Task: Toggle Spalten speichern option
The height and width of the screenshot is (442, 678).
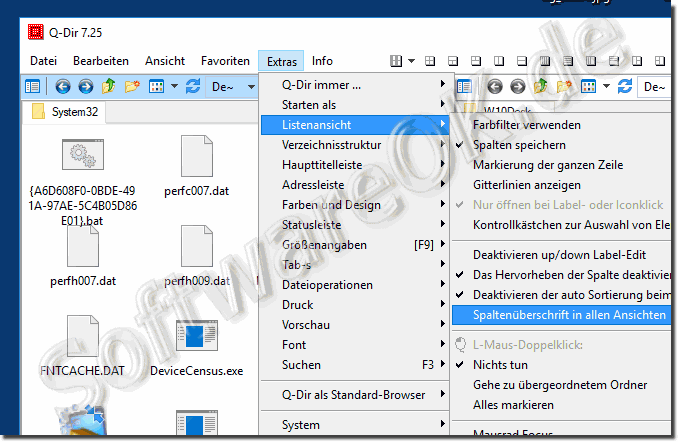Action: (x=561, y=145)
